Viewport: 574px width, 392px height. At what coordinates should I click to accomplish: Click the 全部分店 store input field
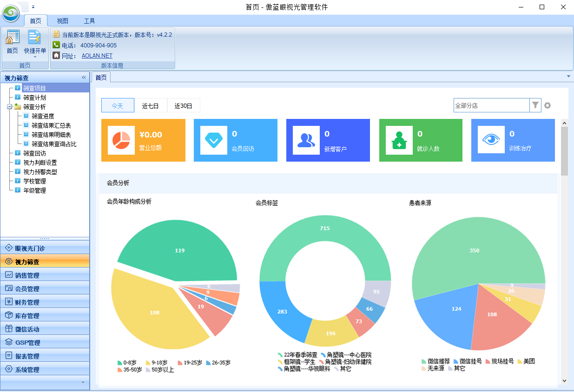click(491, 105)
